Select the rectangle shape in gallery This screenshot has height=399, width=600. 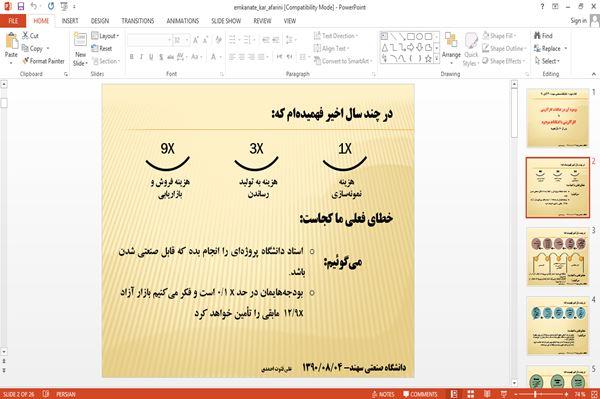[x=411, y=37]
